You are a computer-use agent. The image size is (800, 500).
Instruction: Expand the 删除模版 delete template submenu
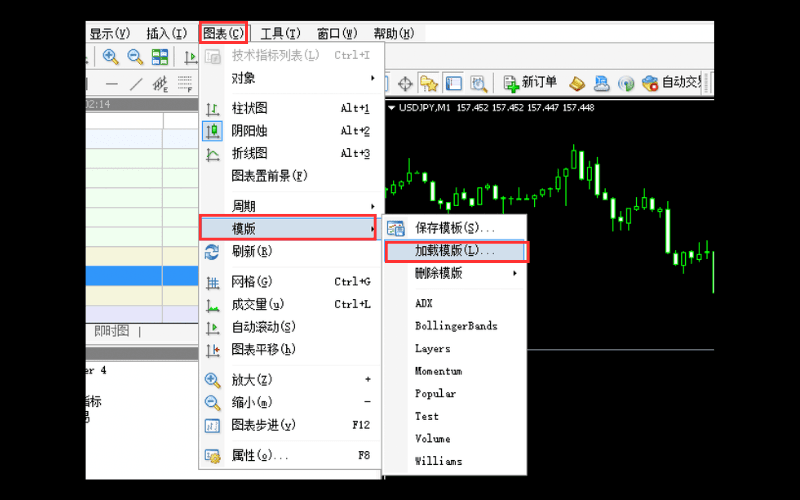point(455,273)
